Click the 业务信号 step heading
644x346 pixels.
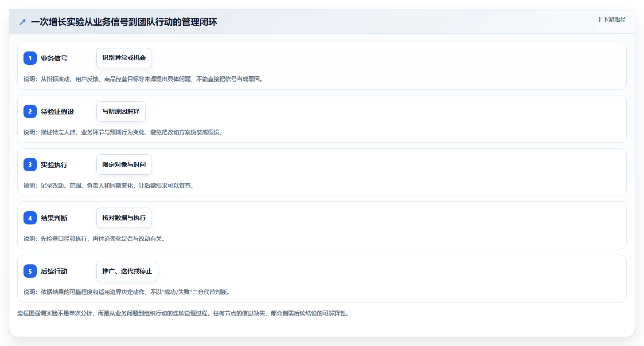54,58
